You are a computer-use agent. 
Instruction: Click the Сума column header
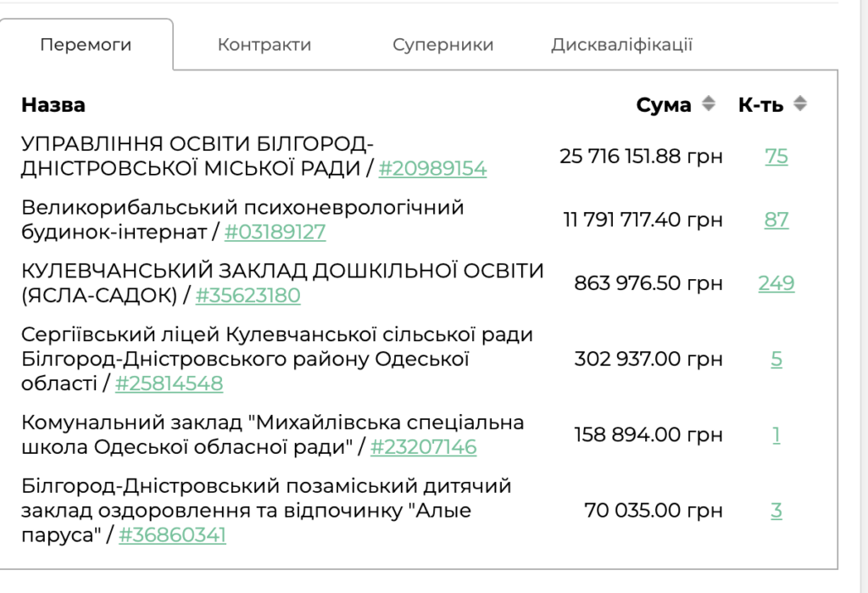664,105
